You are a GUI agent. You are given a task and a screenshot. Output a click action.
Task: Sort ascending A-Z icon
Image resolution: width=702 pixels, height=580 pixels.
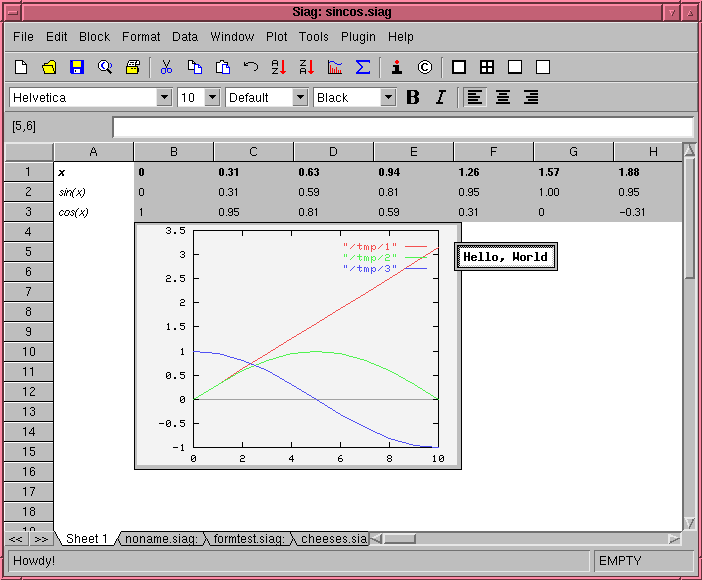(x=278, y=67)
